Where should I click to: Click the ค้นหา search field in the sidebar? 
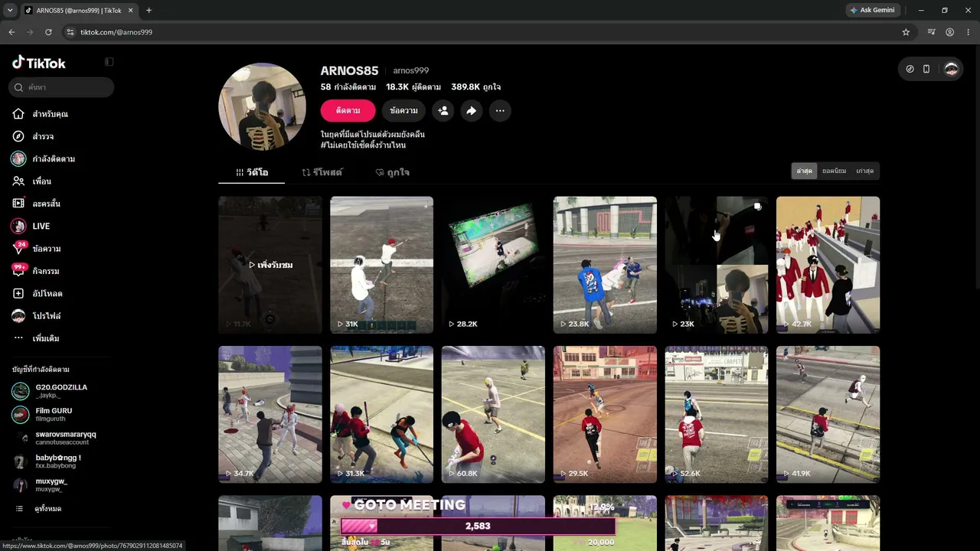tap(62, 87)
